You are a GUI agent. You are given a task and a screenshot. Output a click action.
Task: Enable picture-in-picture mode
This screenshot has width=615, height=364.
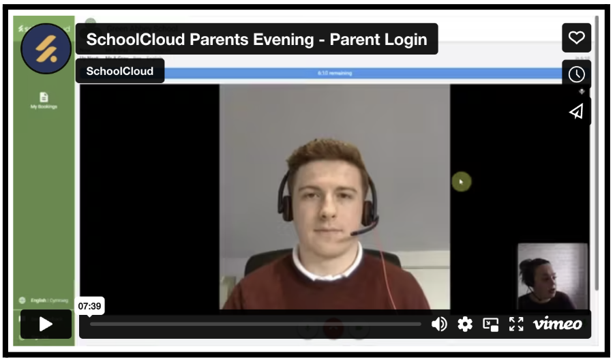pyautogui.click(x=490, y=324)
